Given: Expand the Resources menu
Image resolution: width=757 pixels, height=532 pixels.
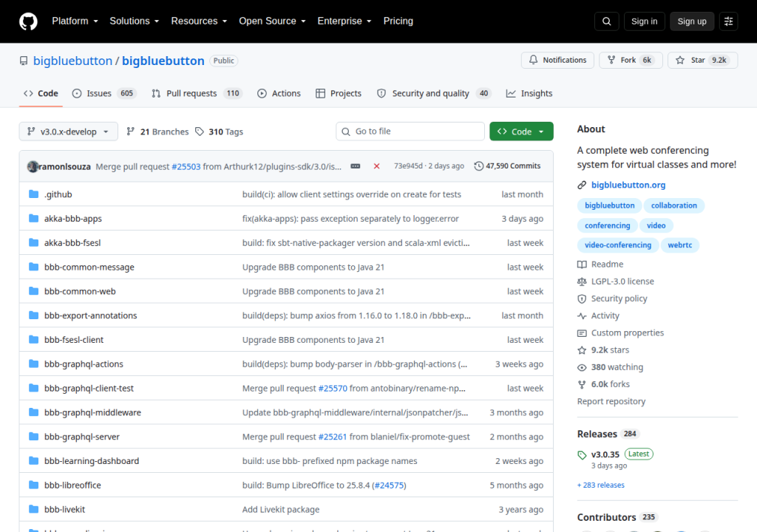Looking at the screenshot, I should coord(199,21).
